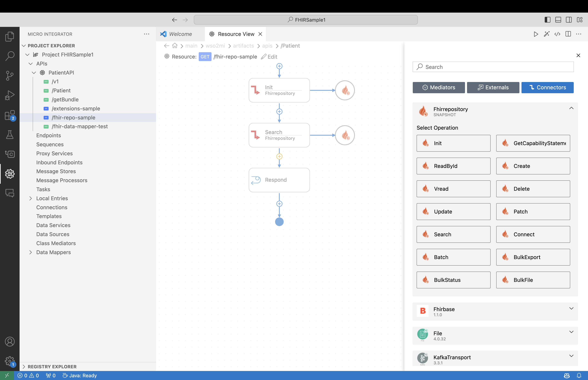
Task: Click the AI magic wand icon
Action: coord(546,34)
